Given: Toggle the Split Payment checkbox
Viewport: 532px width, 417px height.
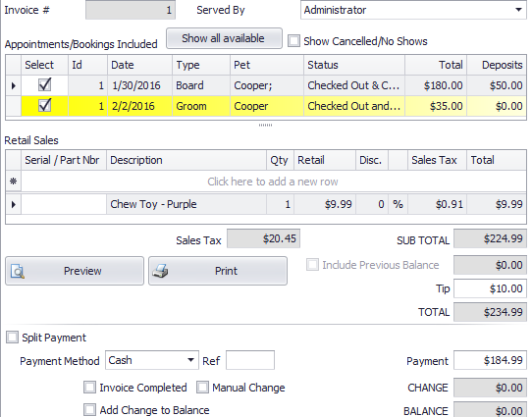Looking at the screenshot, I should coord(12,338).
